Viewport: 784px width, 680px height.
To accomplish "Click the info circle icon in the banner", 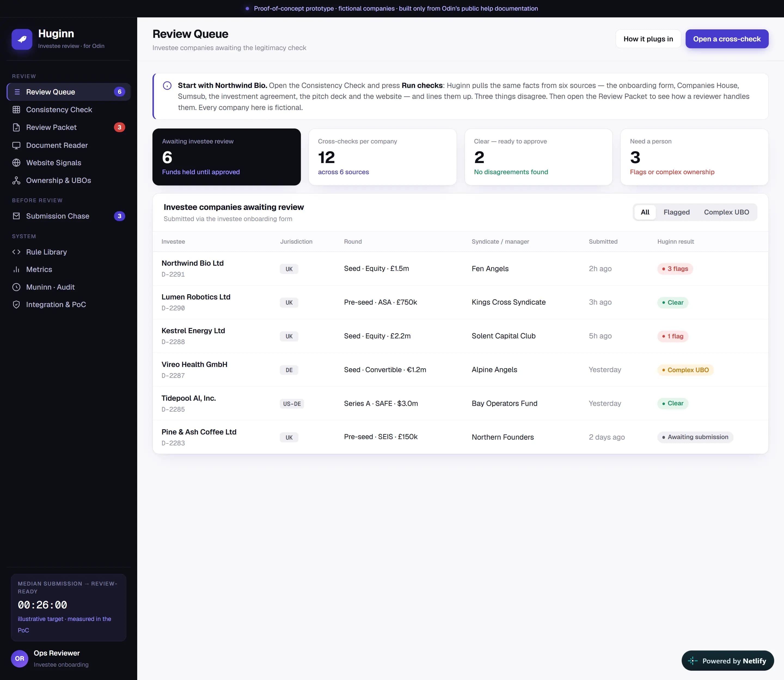I will click(x=167, y=86).
